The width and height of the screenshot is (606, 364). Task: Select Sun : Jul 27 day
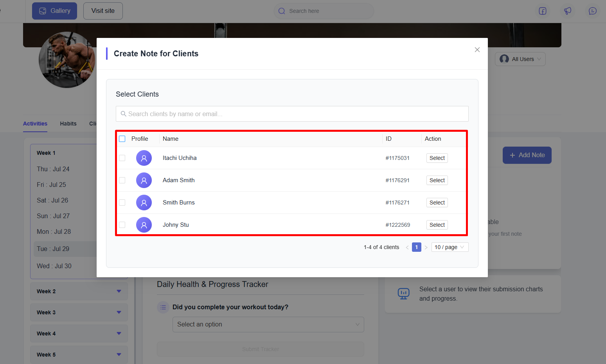[x=53, y=216]
